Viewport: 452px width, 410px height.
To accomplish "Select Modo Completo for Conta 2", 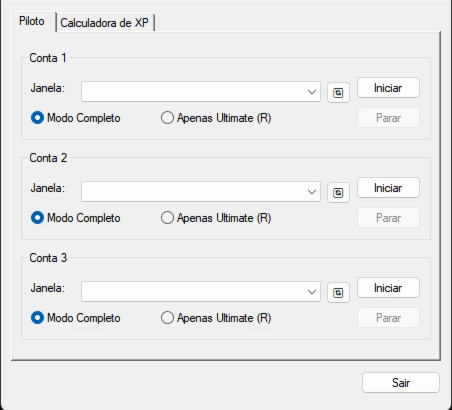I will [75, 218].
